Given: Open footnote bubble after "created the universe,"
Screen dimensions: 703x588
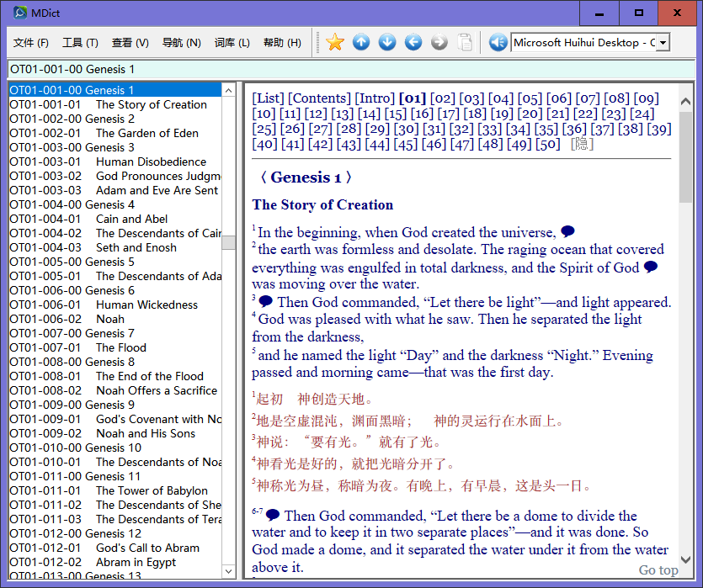Looking at the screenshot, I should click(567, 231).
